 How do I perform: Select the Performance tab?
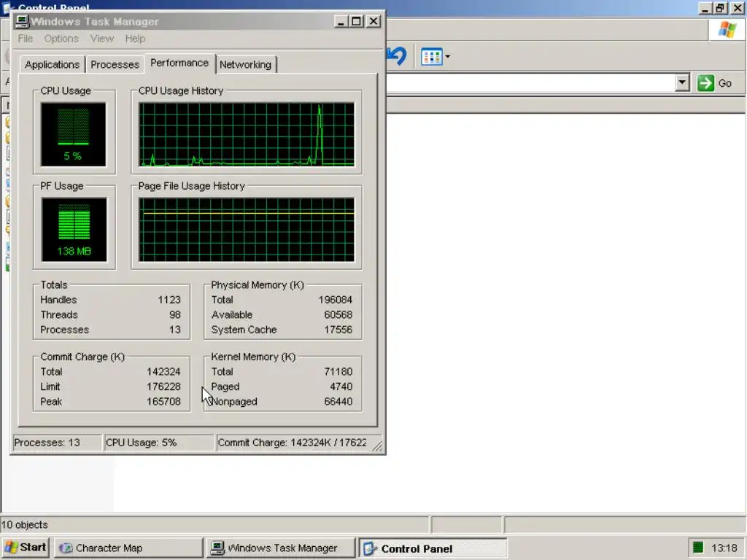(179, 63)
